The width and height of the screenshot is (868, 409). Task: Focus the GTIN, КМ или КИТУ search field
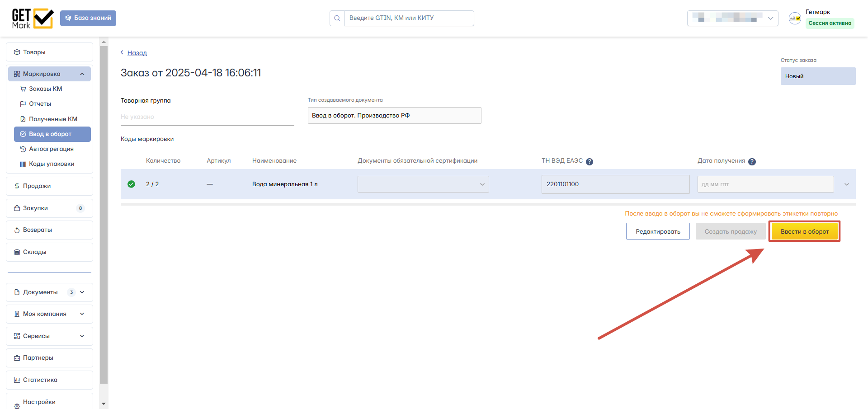point(409,19)
